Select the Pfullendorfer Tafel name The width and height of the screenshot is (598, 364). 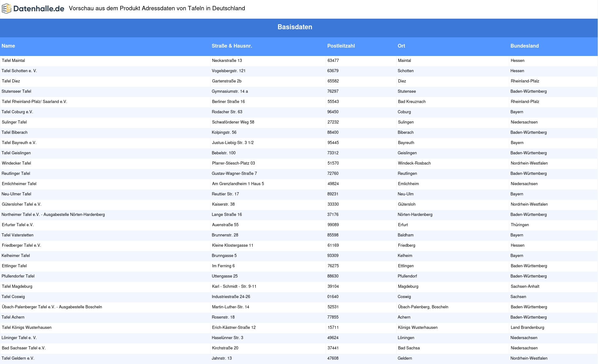point(18,276)
